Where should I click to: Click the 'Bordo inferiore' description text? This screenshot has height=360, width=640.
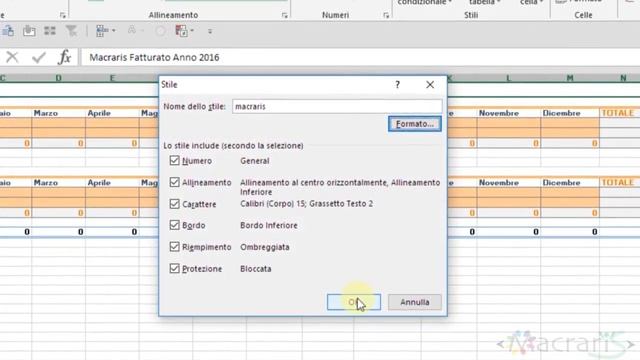point(269,225)
